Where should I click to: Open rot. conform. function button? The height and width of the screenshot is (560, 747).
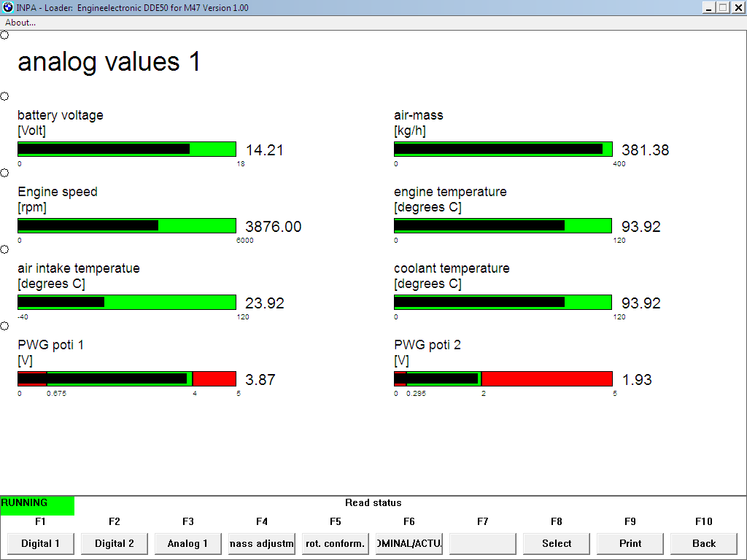pos(335,543)
